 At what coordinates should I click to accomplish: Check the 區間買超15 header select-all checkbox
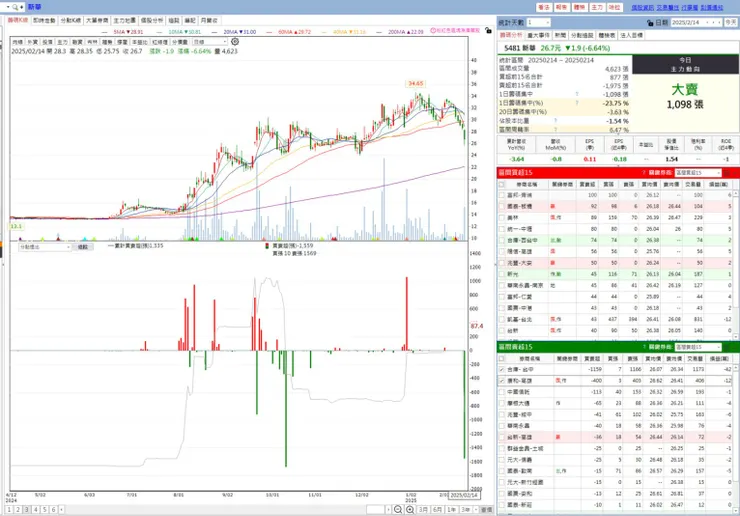coord(502,185)
